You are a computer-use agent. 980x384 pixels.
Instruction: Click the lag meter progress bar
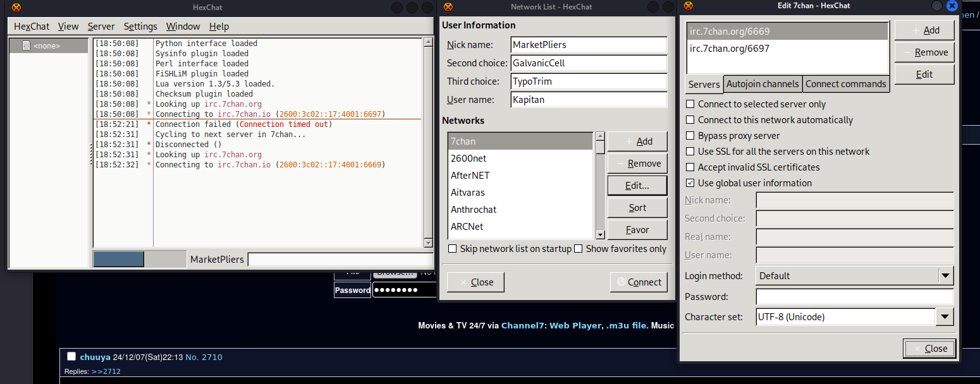pos(119,259)
